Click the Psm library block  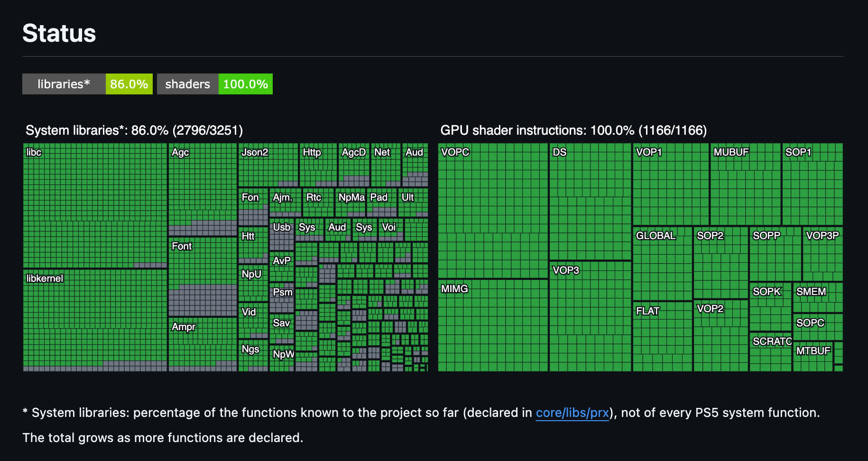click(282, 298)
